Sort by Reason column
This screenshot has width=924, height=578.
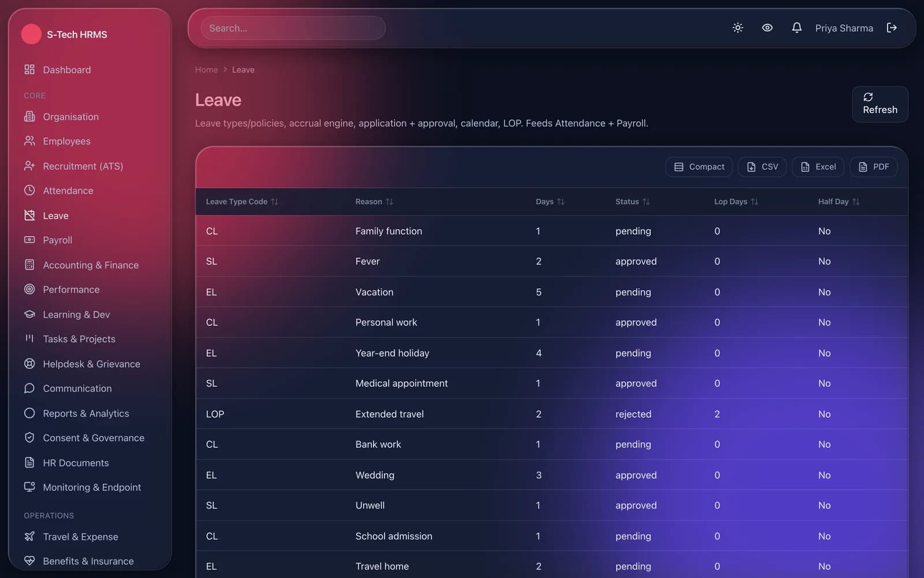[374, 202]
